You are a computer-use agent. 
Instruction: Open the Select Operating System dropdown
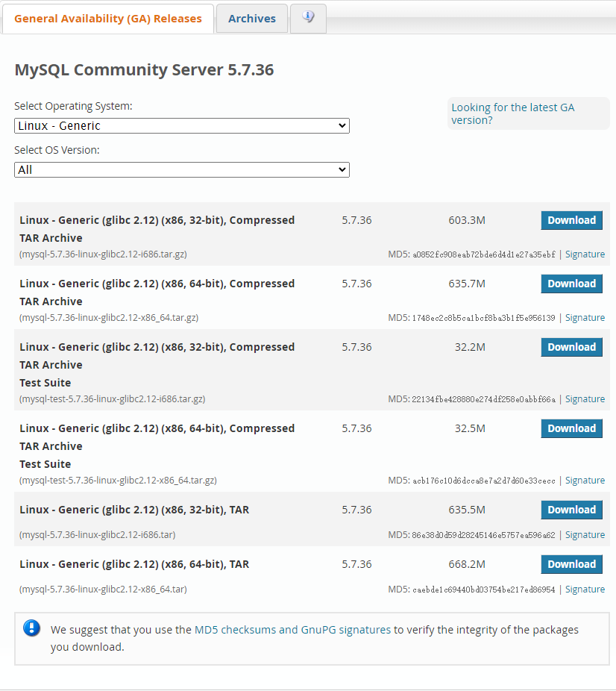(181, 126)
